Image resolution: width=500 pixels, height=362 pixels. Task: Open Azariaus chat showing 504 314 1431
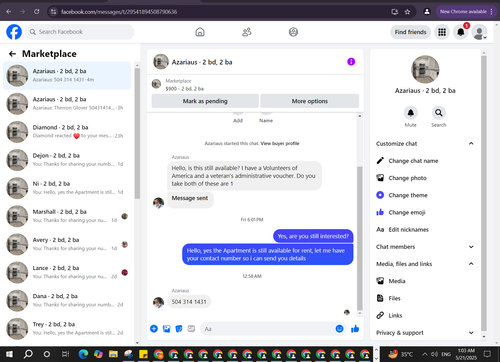pos(67,75)
